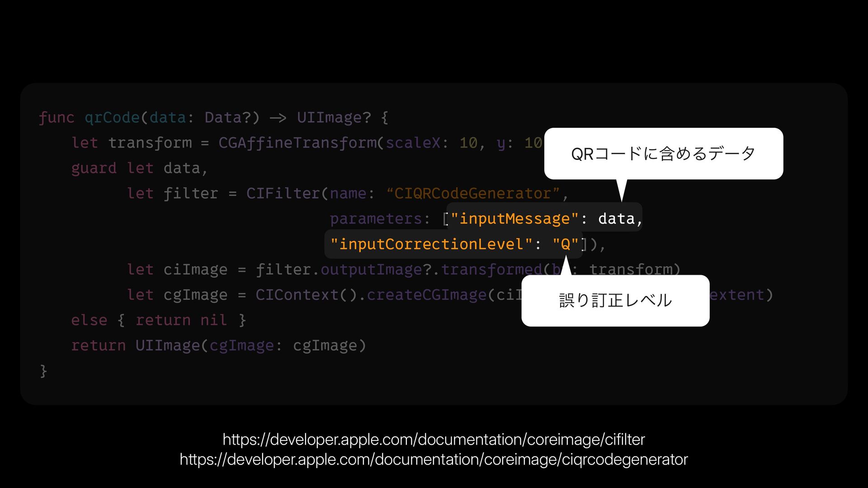Click the guard let data line

tap(139, 168)
